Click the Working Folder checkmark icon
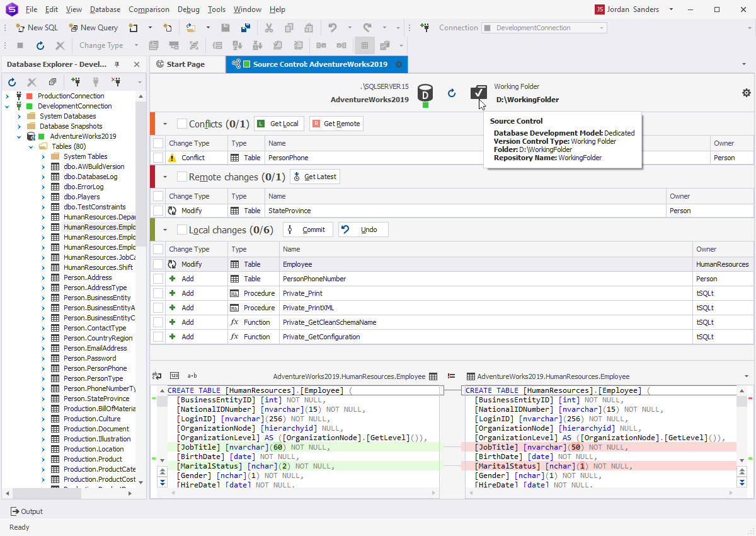 [x=479, y=93]
